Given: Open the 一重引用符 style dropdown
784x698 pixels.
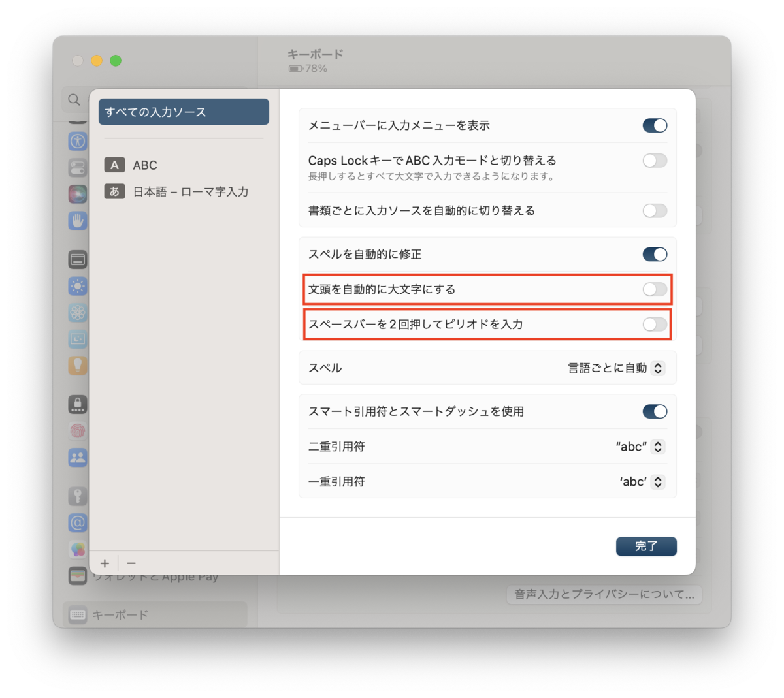Looking at the screenshot, I should pyautogui.click(x=642, y=482).
